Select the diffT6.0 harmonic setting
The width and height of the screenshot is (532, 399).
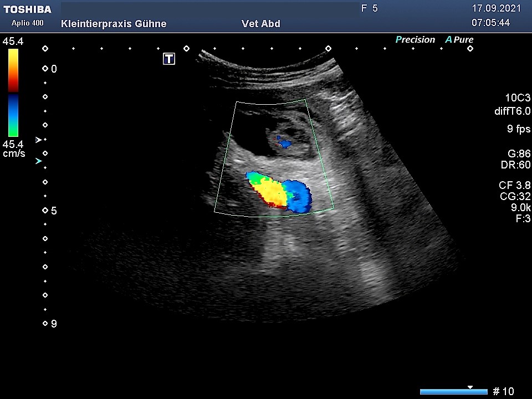(x=513, y=111)
